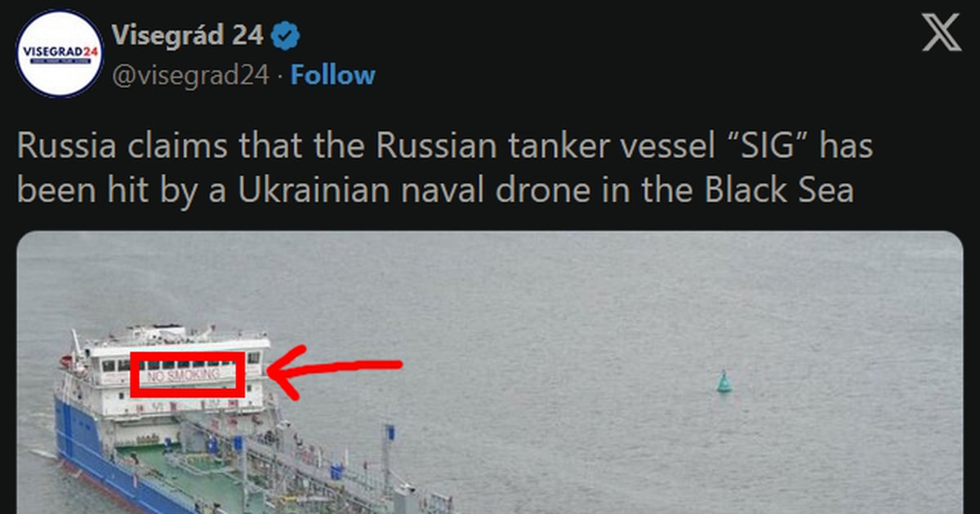Click the Visegrád 24 display name
The image size is (980, 514).
coord(186,34)
